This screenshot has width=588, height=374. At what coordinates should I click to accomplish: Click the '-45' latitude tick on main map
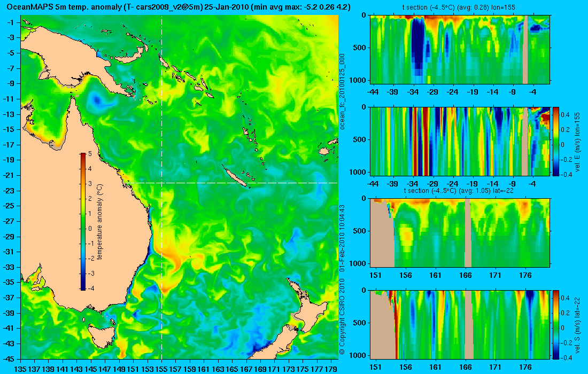click(9, 359)
